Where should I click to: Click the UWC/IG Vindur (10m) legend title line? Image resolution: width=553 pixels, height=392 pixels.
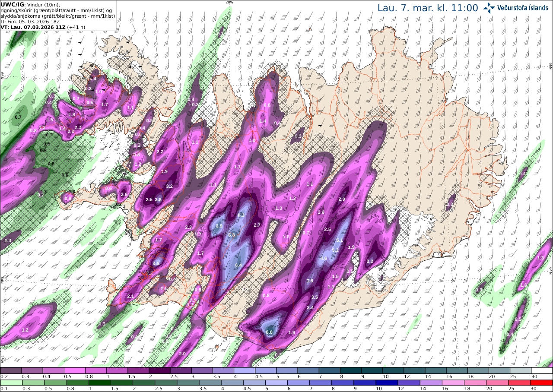(x=31, y=4)
